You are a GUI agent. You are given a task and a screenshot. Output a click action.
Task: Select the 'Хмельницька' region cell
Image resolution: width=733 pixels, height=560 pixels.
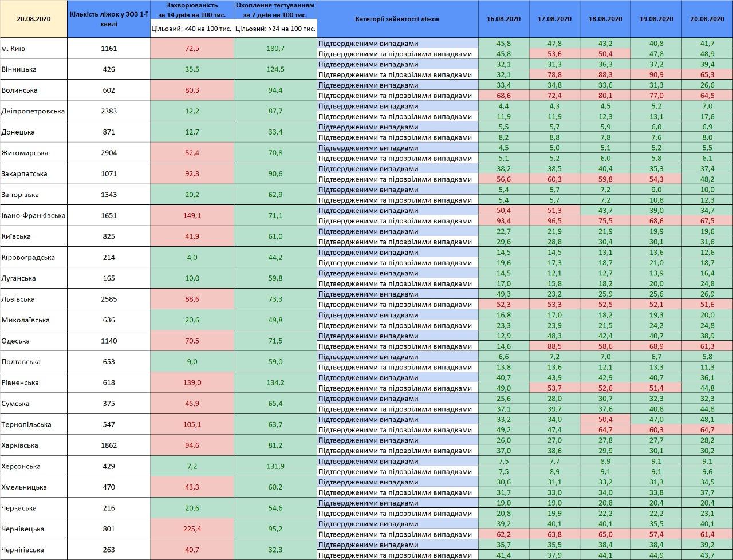pyautogui.click(x=33, y=487)
